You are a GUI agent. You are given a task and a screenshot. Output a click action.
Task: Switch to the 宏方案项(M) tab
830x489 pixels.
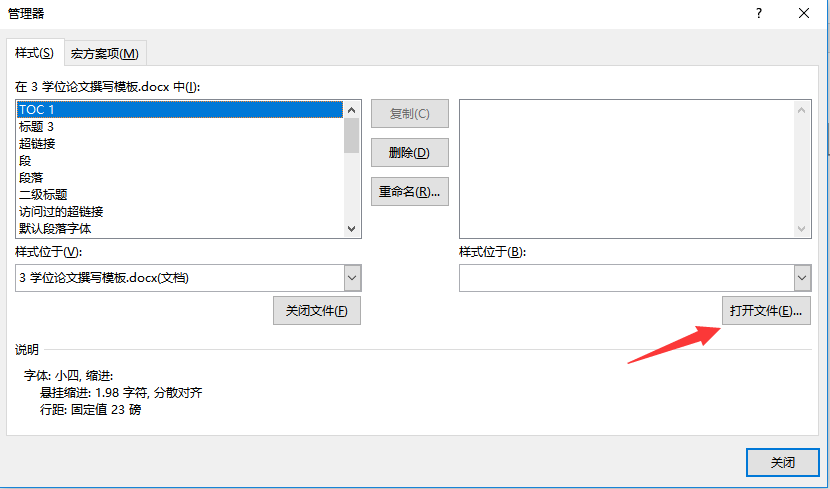click(104, 53)
